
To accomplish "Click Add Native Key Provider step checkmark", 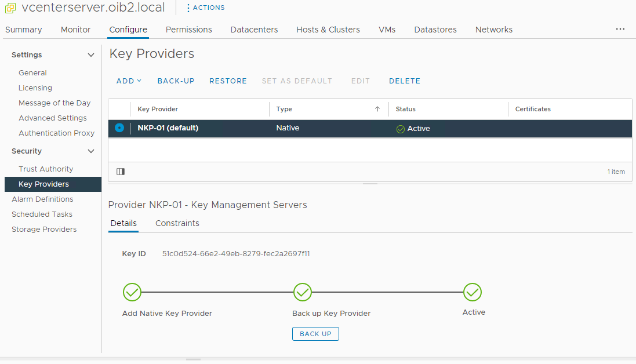I will pyautogui.click(x=132, y=292).
